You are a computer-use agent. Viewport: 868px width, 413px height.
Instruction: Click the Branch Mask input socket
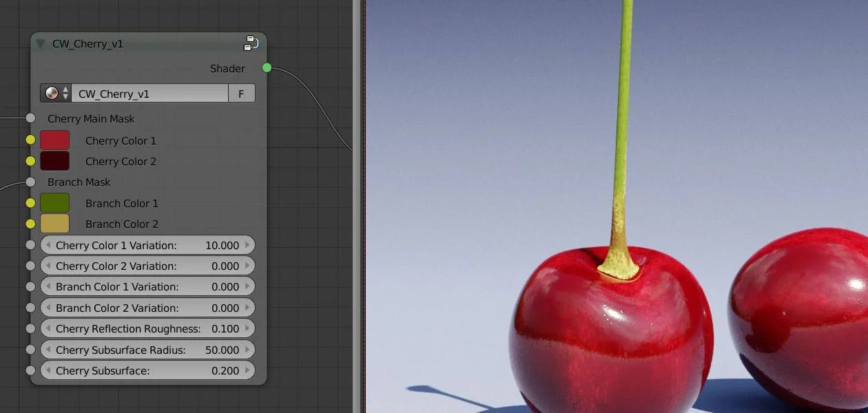click(x=31, y=182)
